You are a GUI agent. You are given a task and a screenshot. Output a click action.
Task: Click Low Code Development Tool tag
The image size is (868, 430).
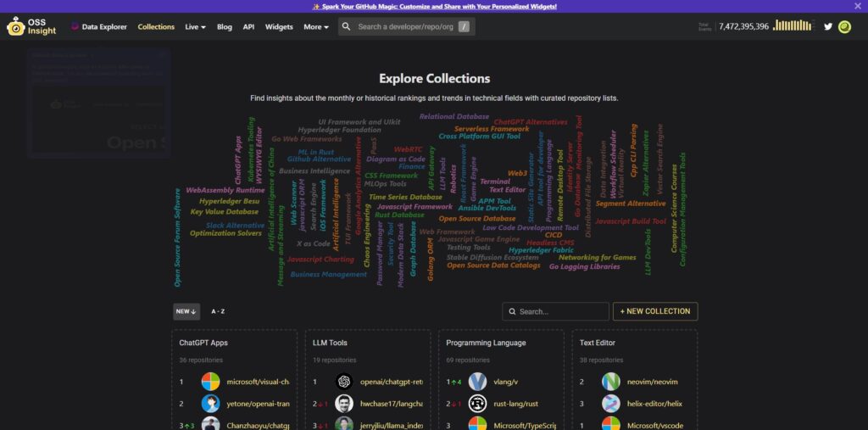[531, 227]
